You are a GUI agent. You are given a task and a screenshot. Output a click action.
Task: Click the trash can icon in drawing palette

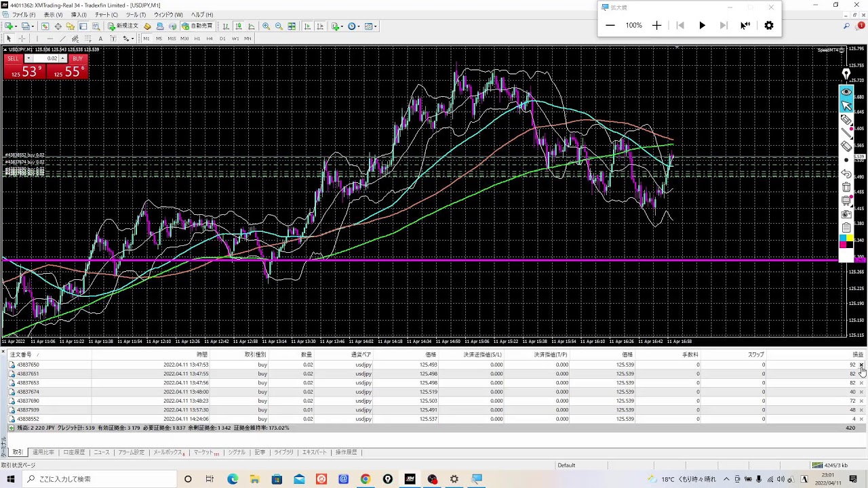point(846,187)
